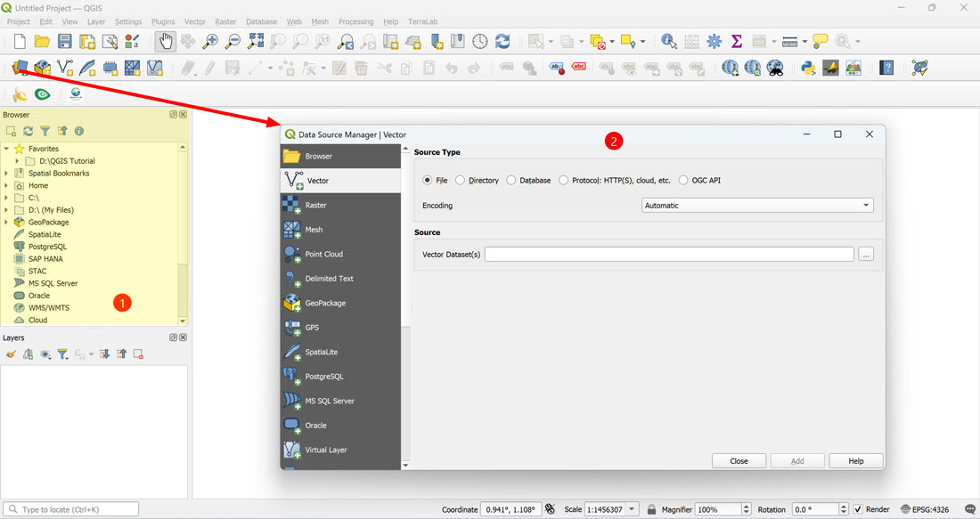Toggle Manage Map Themes eye icon in Layers
Screen dimensions: 980x519
[x=45, y=354]
